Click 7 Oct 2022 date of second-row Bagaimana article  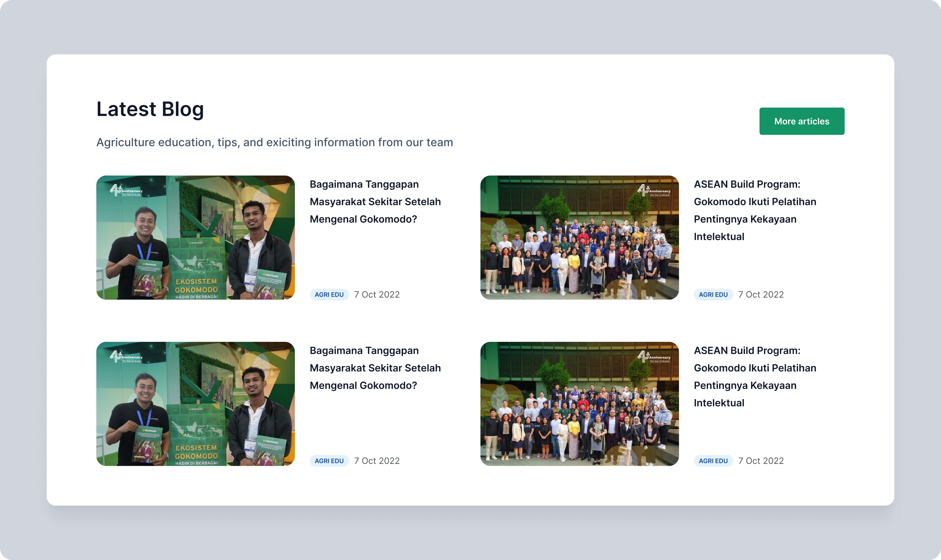click(x=377, y=461)
